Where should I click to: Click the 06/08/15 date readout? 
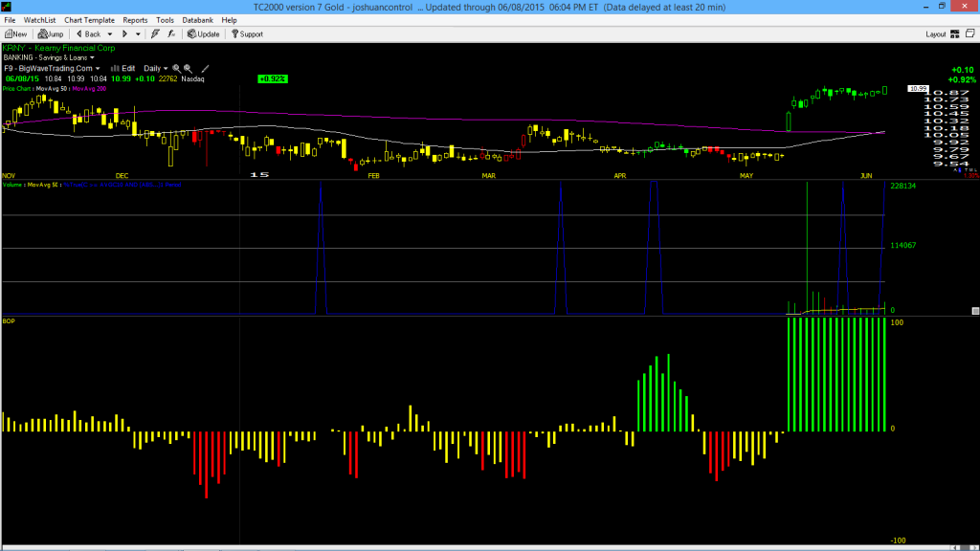click(x=22, y=78)
